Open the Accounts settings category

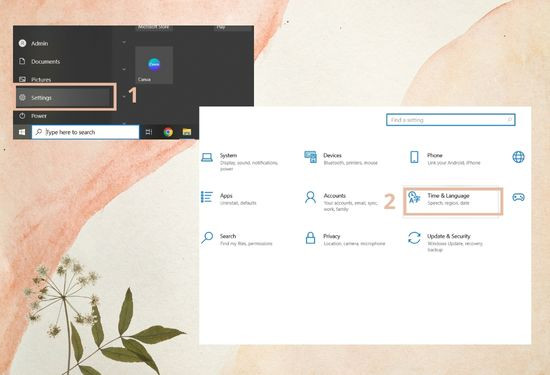pos(342,202)
